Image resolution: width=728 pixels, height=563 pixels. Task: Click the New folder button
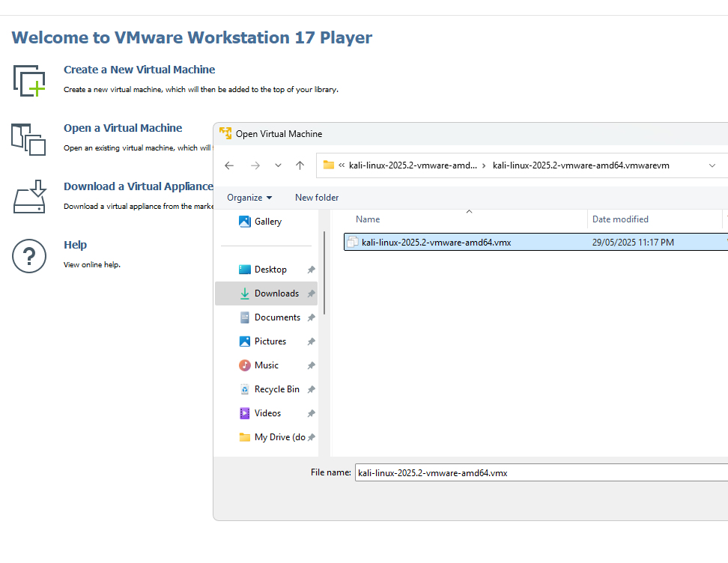pyautogui.click(x=317, y=198)
